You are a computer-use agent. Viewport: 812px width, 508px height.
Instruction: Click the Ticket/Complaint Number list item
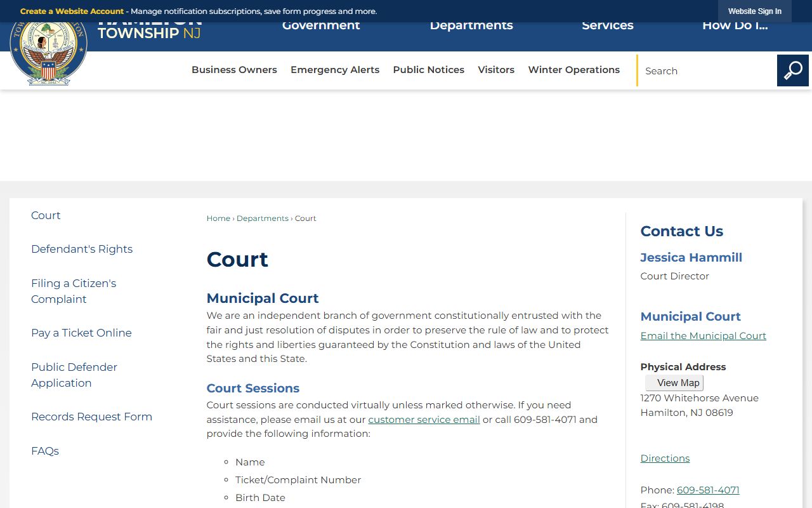point(298,480)
